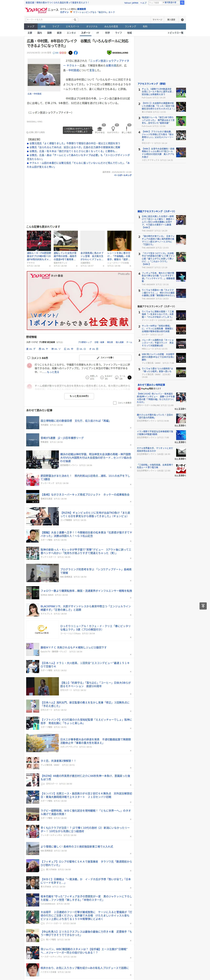The height and width of the screenshot is (980, 210).
Task: Open the BLACKPINKリサ article
Action: [x=86, y=608]
